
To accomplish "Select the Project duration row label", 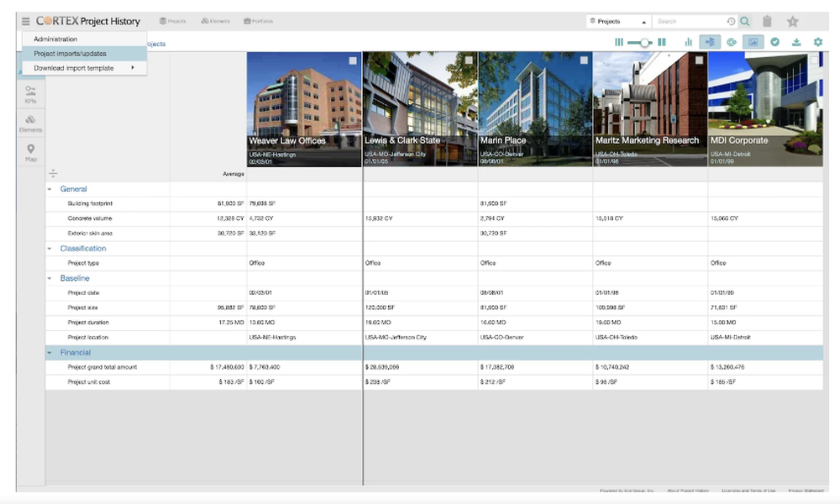I will pos(88,323).
